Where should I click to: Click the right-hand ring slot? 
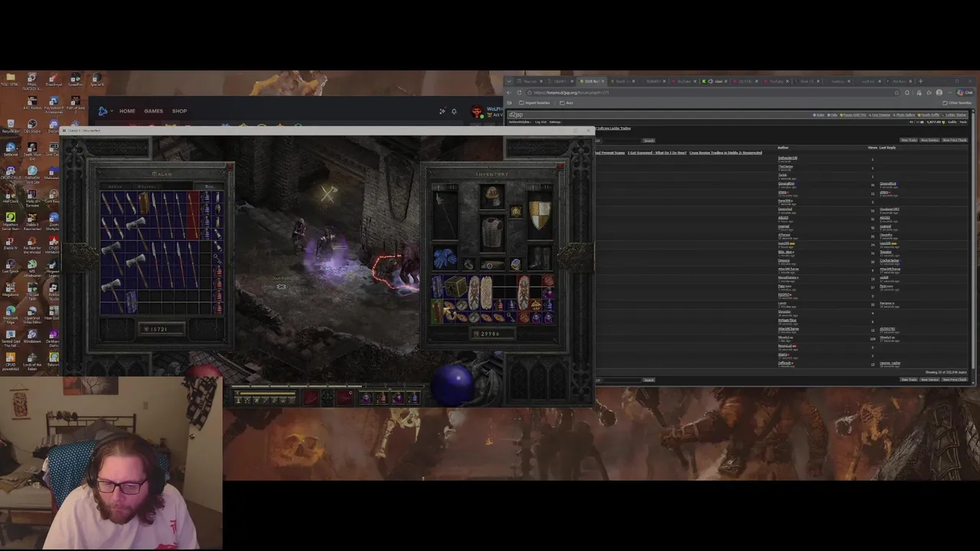coord(516,264)
